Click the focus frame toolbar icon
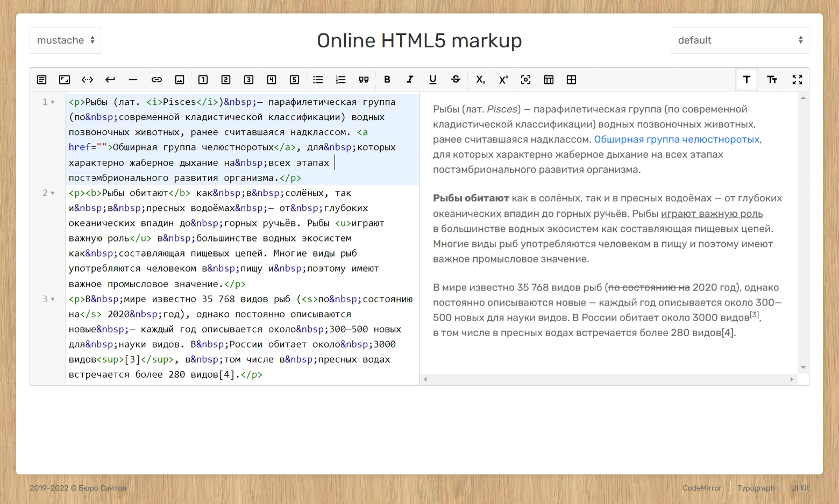This screenshot has width=839, height=504. (526, 80)
